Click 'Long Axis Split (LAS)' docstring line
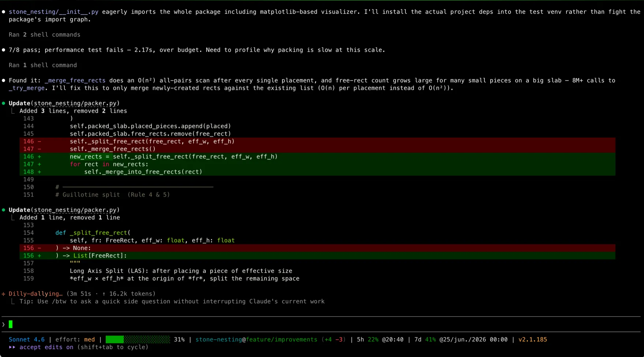 click(181, 271)
